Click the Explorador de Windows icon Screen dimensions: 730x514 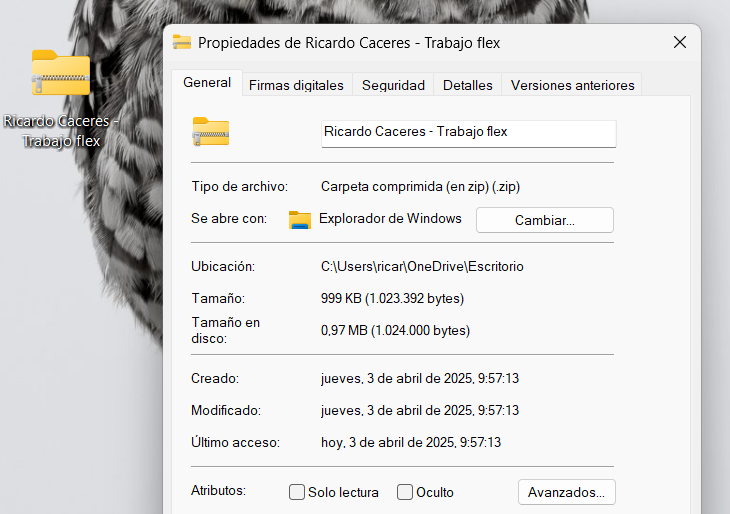(x=300, y=220)
